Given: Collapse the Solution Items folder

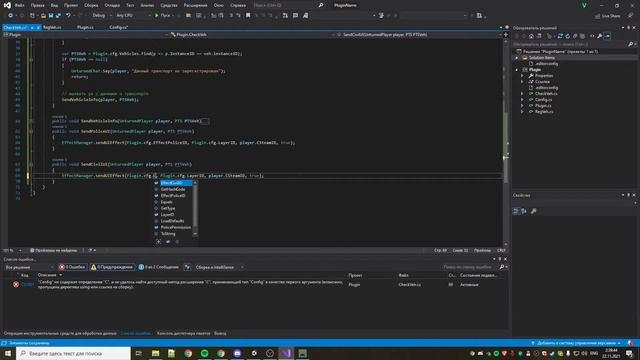Looking at the screenshot, I should click(516, 58).
